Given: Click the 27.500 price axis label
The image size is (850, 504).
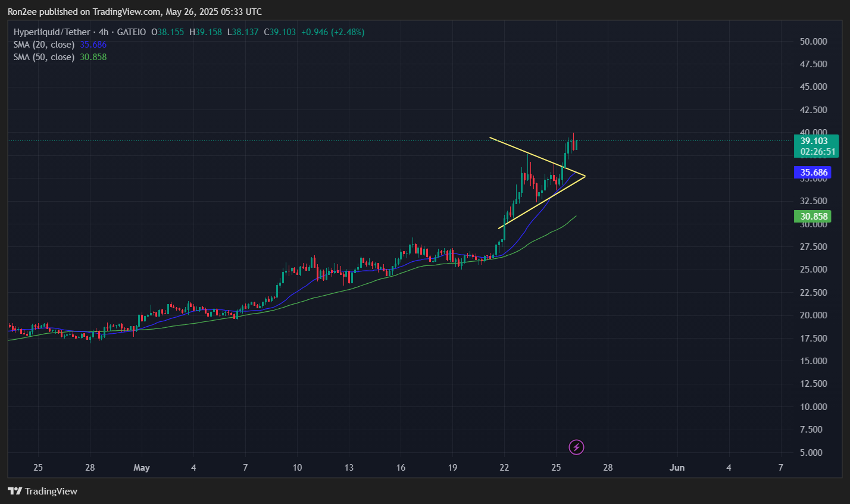Looking at the screenshot, I should click(x=814, y=247).
